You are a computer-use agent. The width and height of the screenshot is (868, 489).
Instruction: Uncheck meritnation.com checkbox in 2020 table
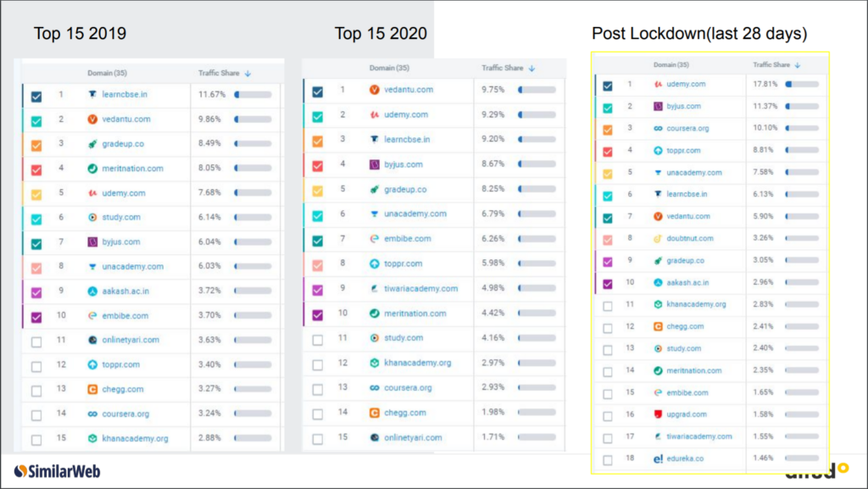click(x=318, y=315)
